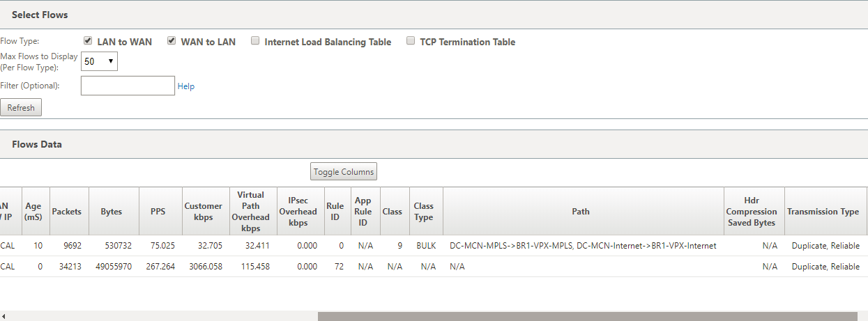The image size is (868, 321).
Task: Sort by the Class Type column header
Action: click(424, 212)
